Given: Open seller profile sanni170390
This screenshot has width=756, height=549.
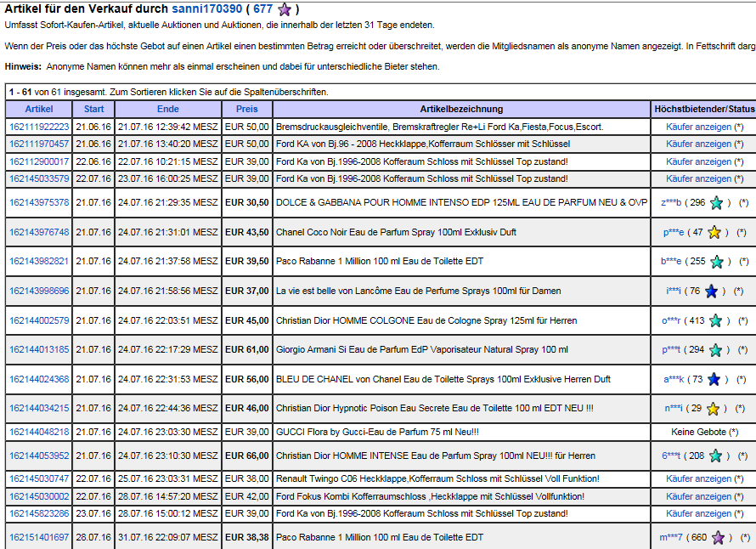Looking at the screenshot, I should pyautogui.click(x=207, y=8).
